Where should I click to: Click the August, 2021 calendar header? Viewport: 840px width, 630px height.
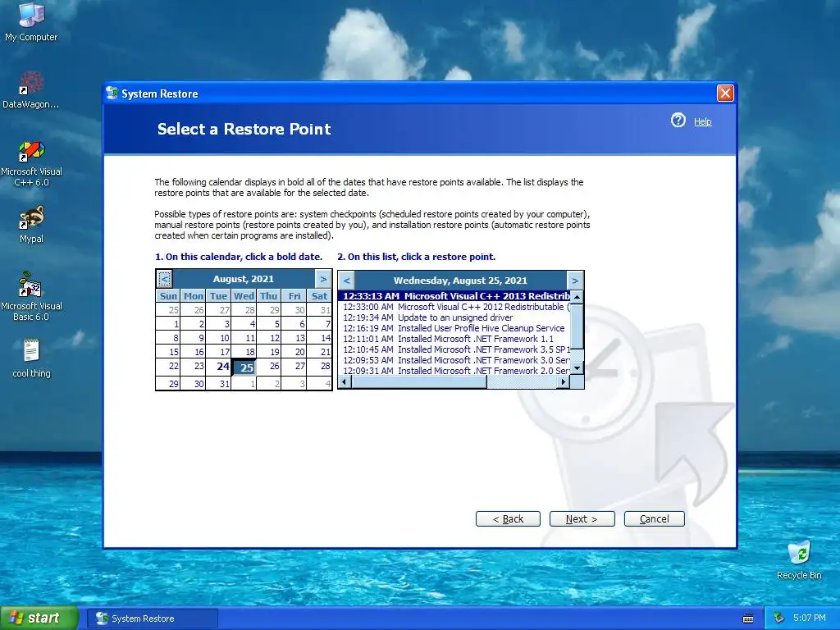(x=243, y=279)
